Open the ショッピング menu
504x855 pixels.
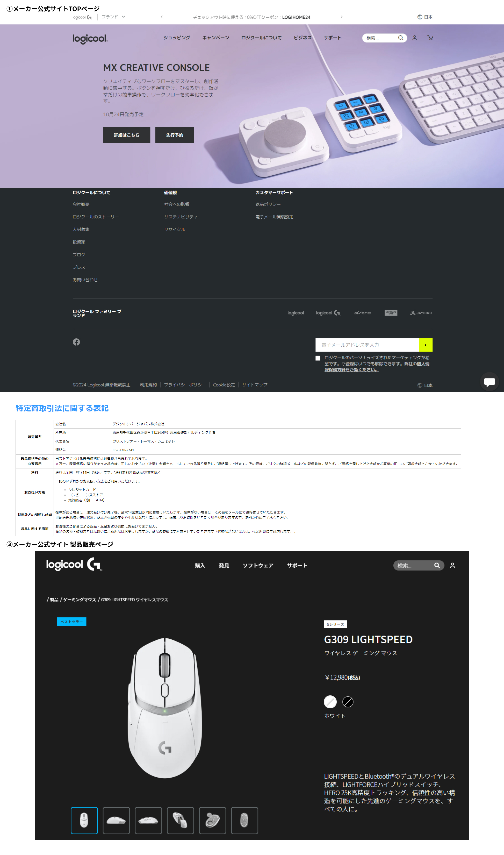[177, 38]
